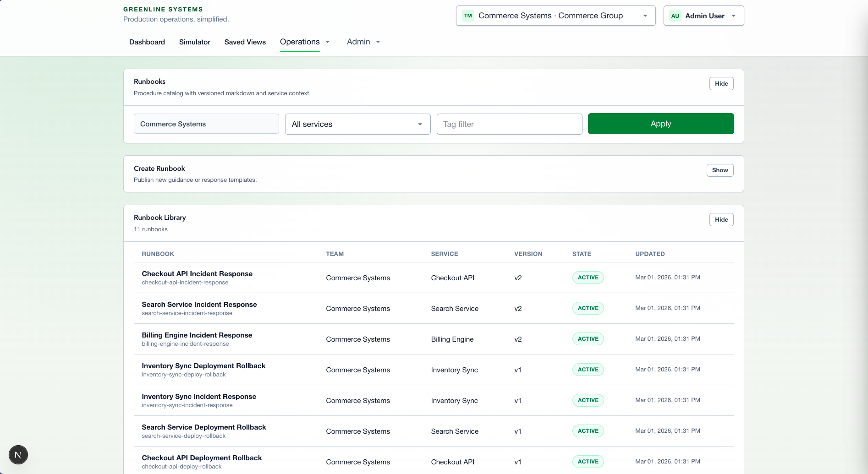This screenshot has height=474, width=868.
Task: Open Billing Engine Incident Response runbook
Action: [x=197, y=335]
